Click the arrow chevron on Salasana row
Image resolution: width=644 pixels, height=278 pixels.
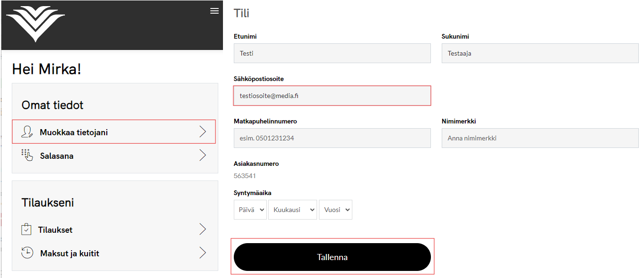tap(203, 155)
